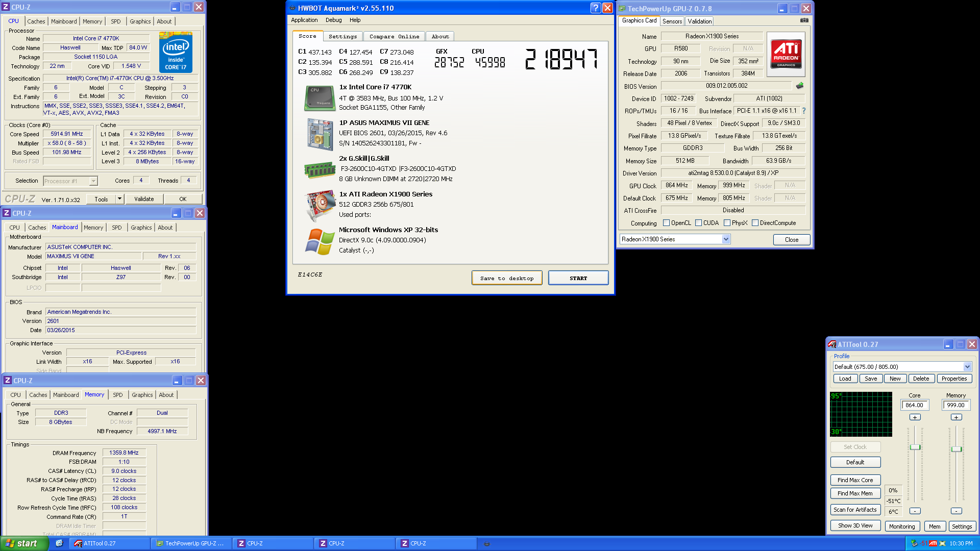Viewport: 980px width, 551px height.
Task: Click Load profile button in ATITool
Action: [845, 379]
